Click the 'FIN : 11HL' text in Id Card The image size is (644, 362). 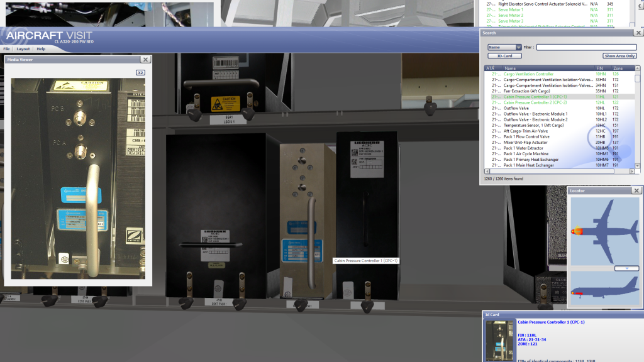tap(527, 336)
